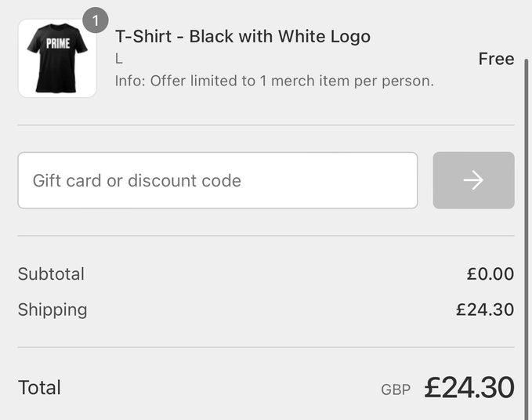Click the Free price label

pyautogui.click(x=496, y=59)
